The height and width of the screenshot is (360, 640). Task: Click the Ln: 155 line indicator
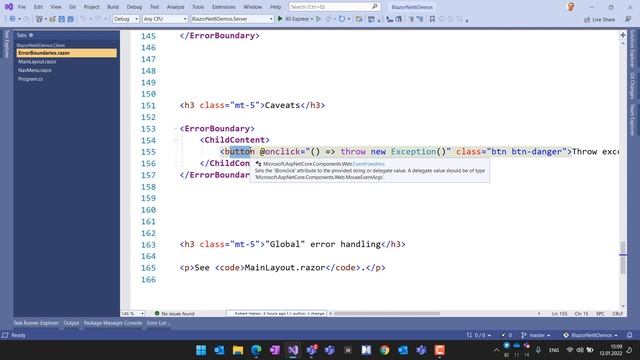pos(559,313)
